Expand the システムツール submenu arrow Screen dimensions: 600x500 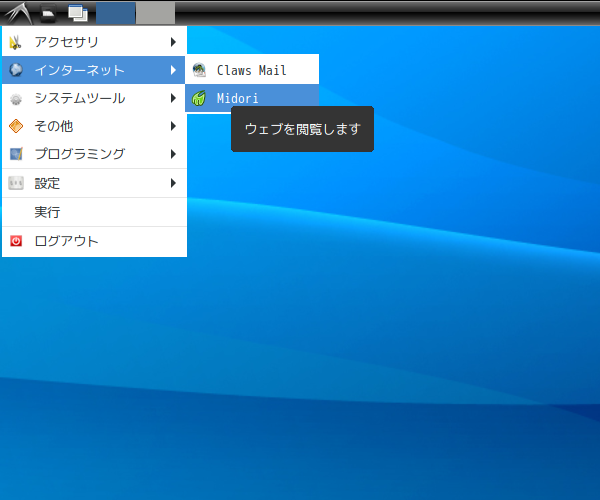173,98
